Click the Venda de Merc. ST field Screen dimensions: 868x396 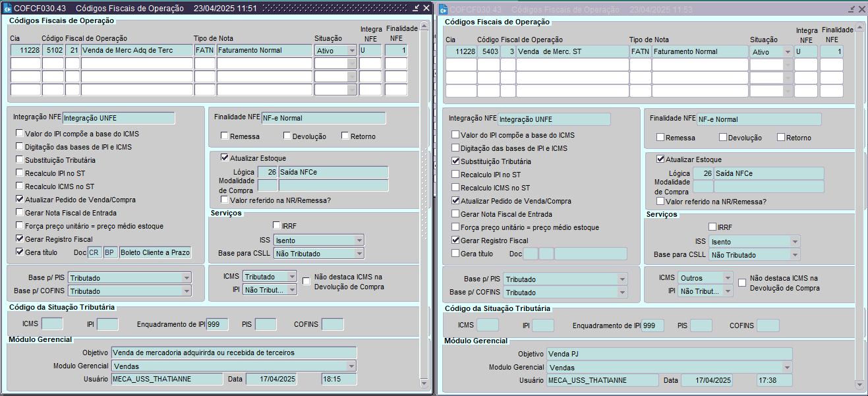pos(573,51)
